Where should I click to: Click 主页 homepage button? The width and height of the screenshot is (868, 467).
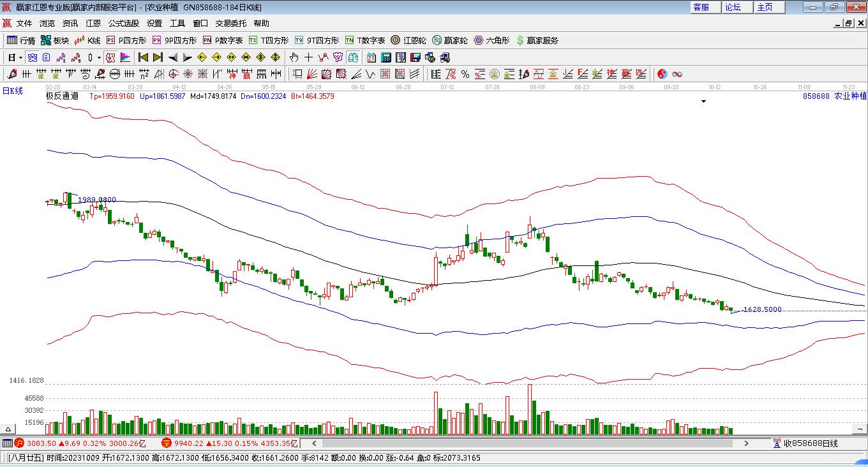coord(768,7)
